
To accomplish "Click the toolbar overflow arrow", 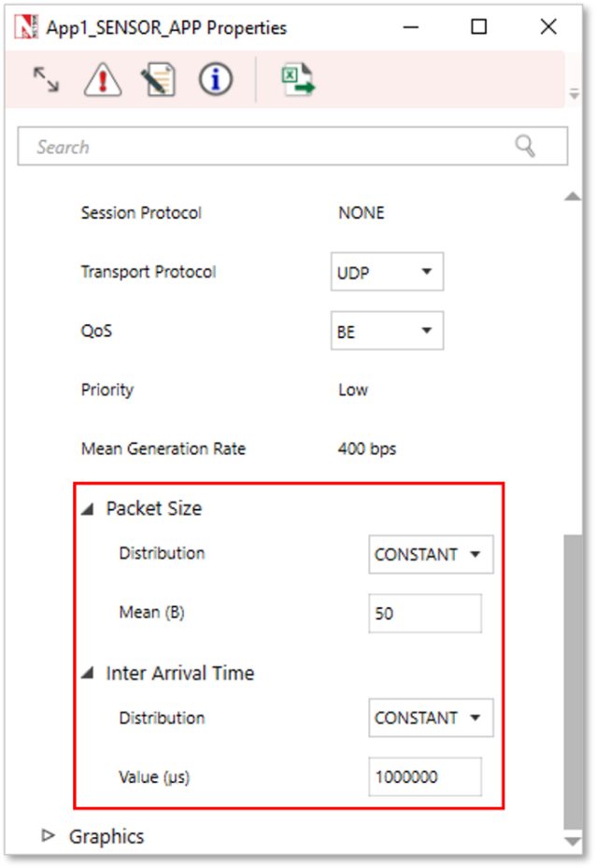I will (575, 94).
